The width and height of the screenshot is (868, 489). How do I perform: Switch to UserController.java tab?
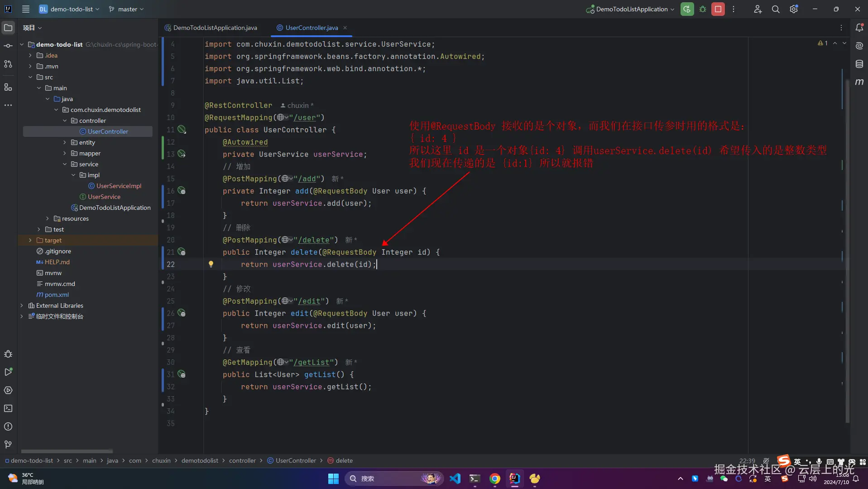(x=312, y=28)
